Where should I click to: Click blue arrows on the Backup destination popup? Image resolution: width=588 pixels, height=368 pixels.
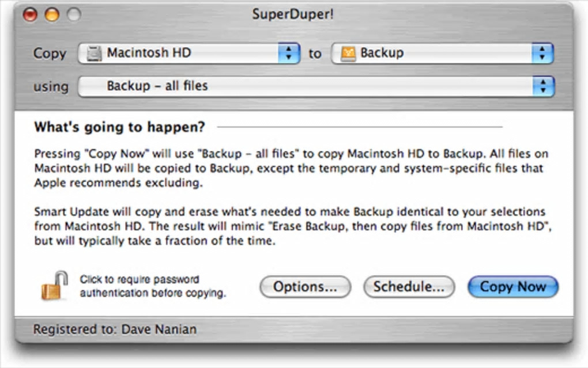[x=541, y=54]
